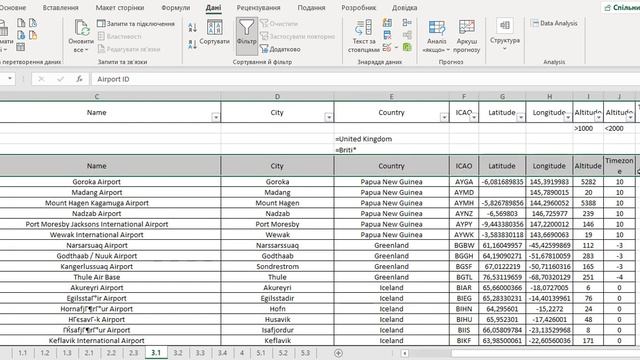Open the Розробник ribbon tab

tap(358, 8)
